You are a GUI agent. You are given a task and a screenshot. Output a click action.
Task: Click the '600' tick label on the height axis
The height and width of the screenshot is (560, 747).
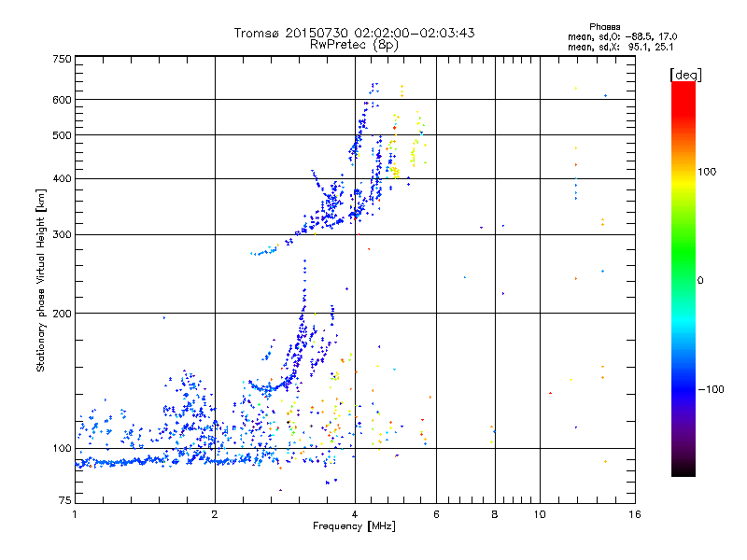pyautogui.click(x=62, y=100)
